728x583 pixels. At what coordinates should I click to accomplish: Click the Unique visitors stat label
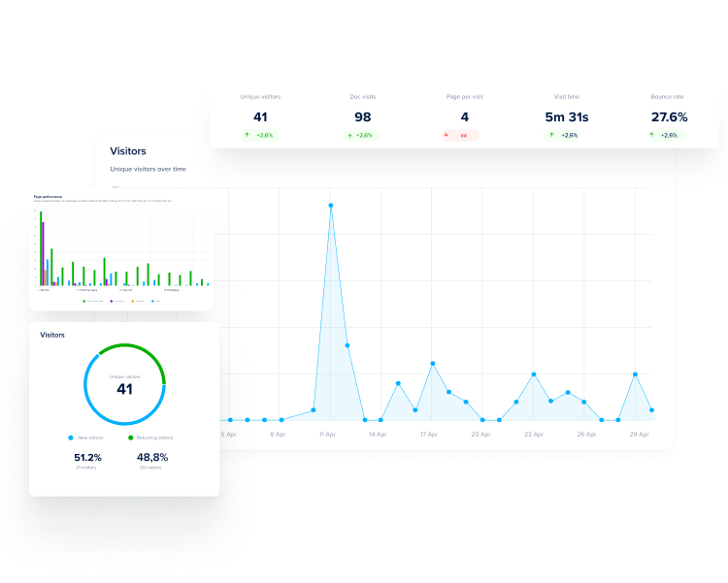click(x=260, y=97)
